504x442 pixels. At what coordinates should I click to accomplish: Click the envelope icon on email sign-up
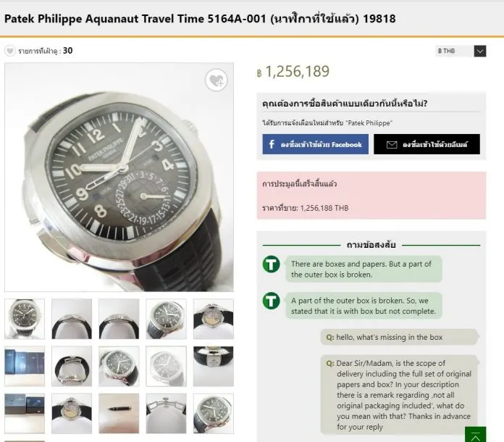click(391, 144)
